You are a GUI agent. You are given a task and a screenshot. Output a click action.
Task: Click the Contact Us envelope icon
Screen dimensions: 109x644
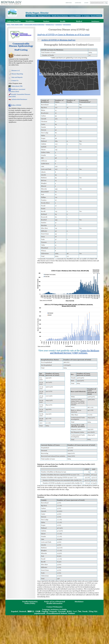(10, 81)
